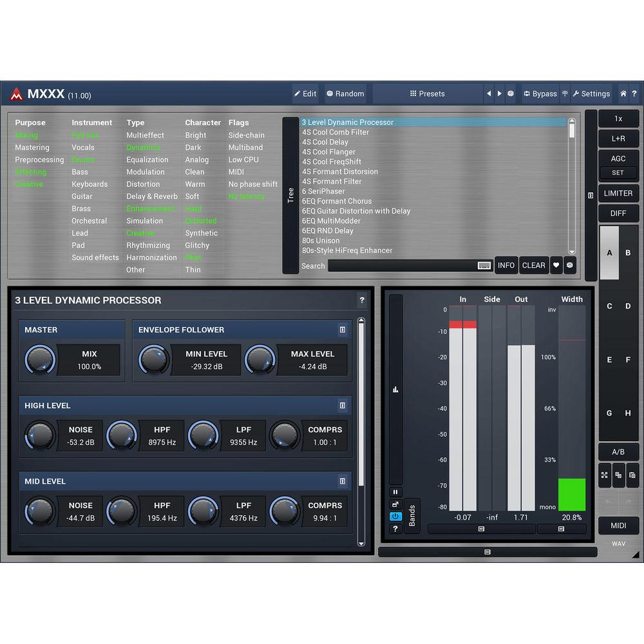Open the Home icon in top bar
Viewport: 644px width, 644px height.
(x=623, y=93)
